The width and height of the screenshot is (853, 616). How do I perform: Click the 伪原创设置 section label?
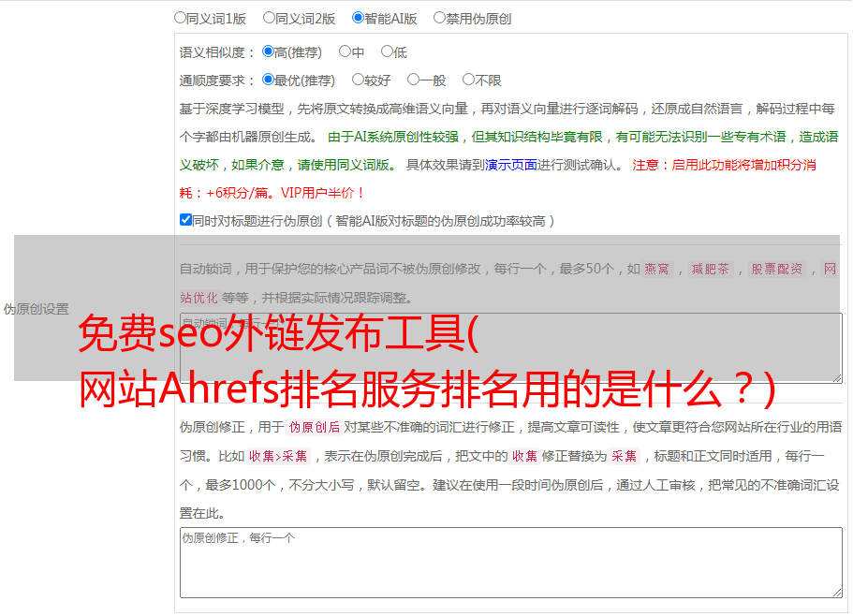pos(37,309)
